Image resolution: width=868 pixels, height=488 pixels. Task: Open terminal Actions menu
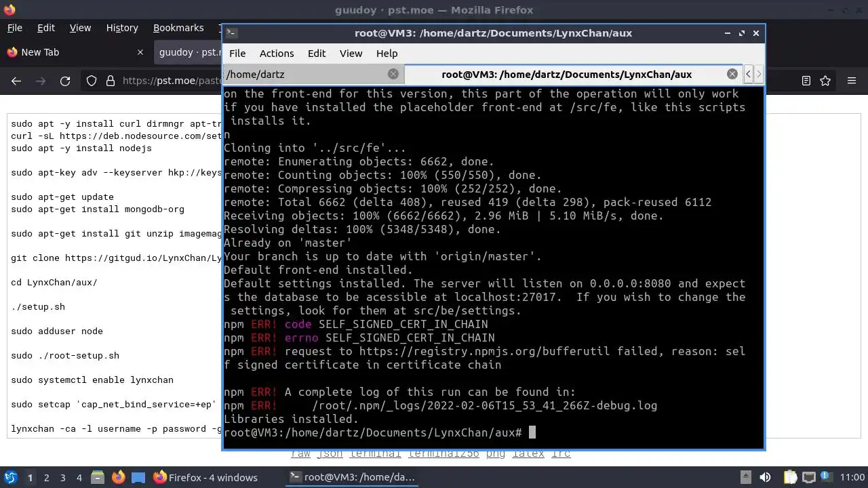point(277,54)
